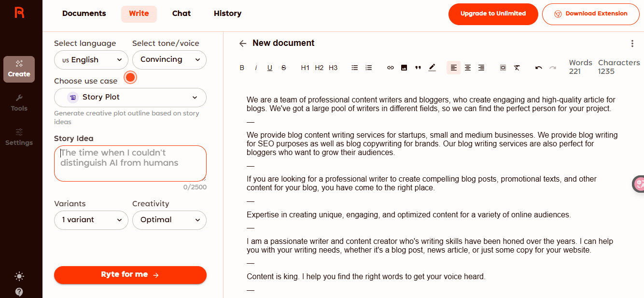
Task: Apply strikethrough formatting
Action: tap(284, 68)
